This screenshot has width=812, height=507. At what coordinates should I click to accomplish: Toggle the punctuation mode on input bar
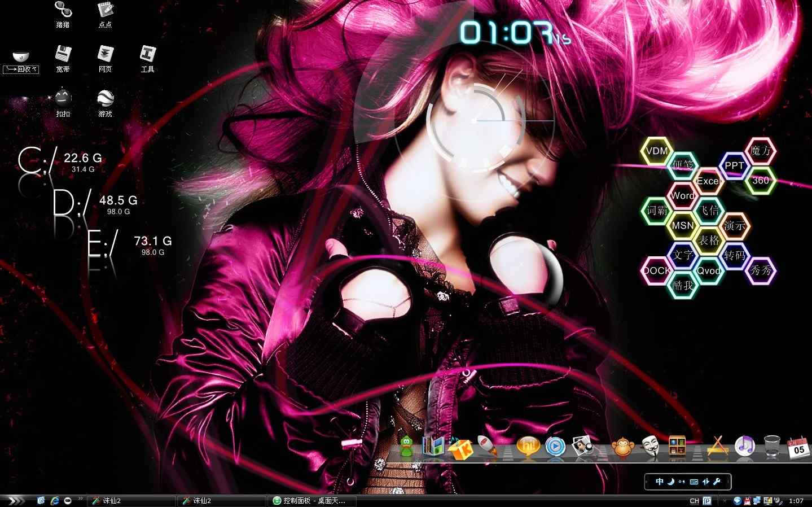click(x=682, y=482)
